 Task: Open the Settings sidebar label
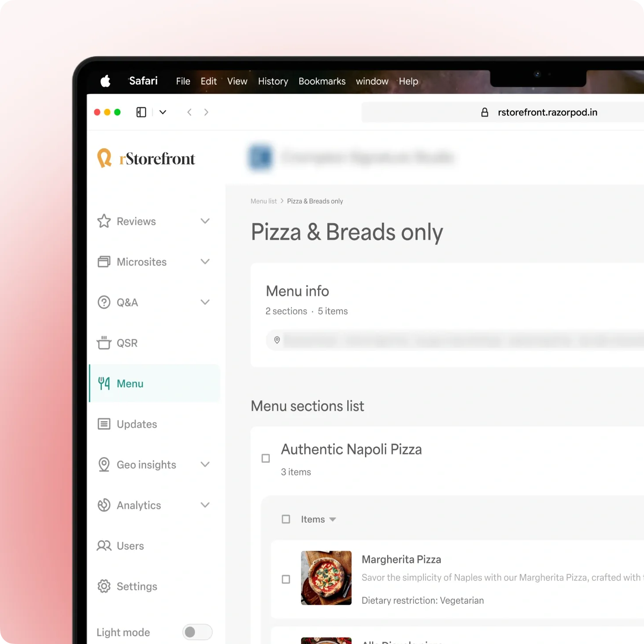[x=137, y=587]
